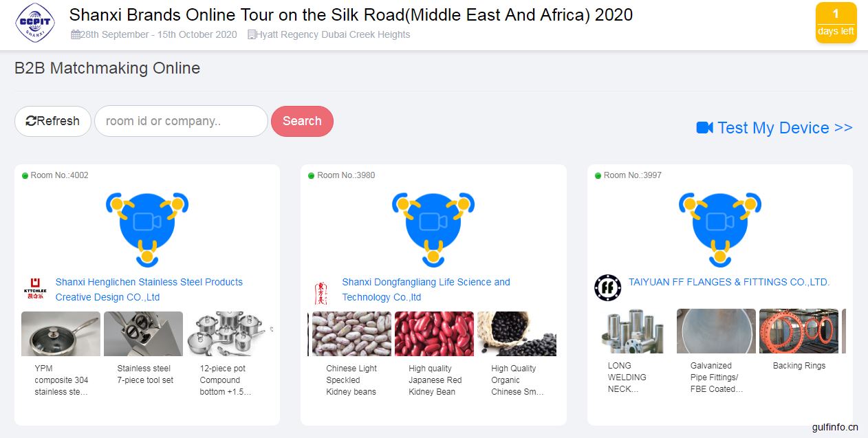Click the Refresh button
Screen dimensions: 868x438
click(53, 121)
